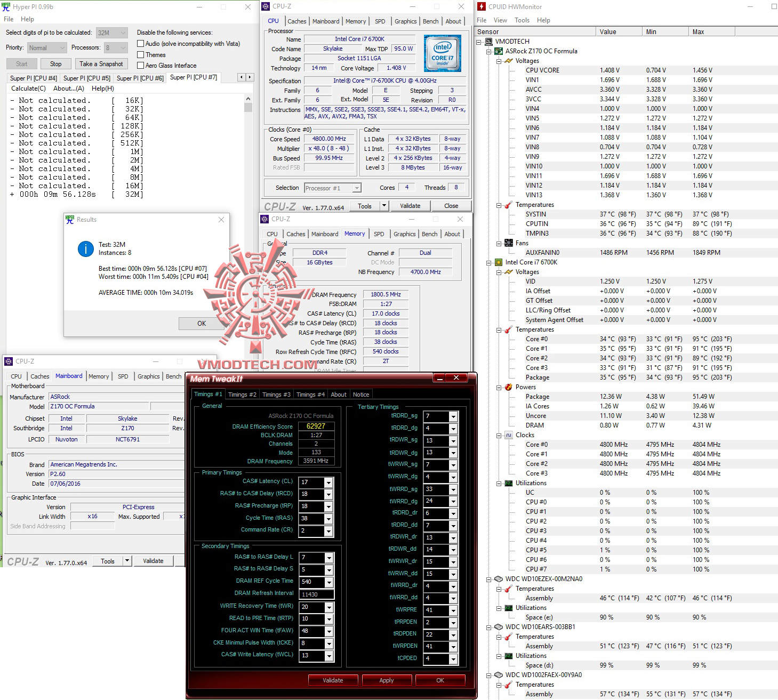This screenshot has width=778, height=700.
Task: Click the DRAM Refresh Interval input field
Action: coord(316,593)
